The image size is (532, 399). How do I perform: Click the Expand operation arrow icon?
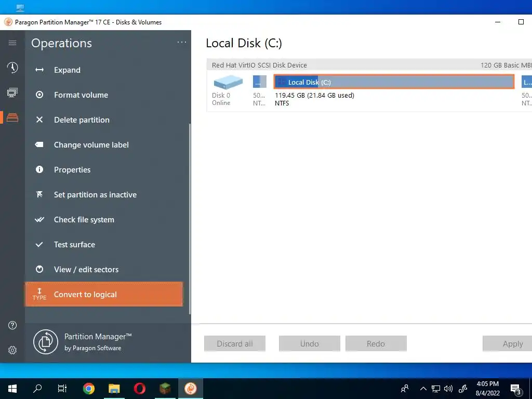(39, 70)
